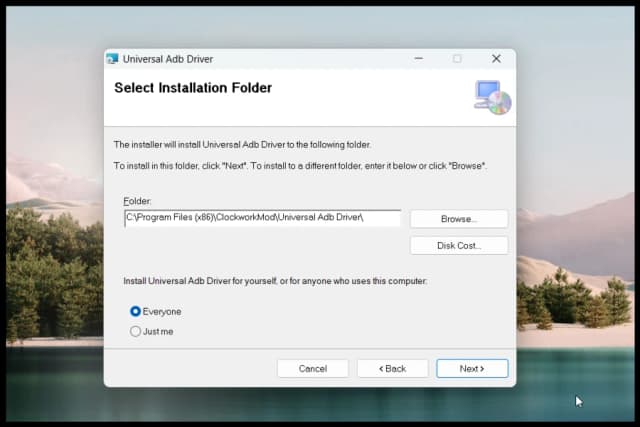Click the Select Installation Folder heading
This screenshot has width=640, height=427.
[193, 88]
